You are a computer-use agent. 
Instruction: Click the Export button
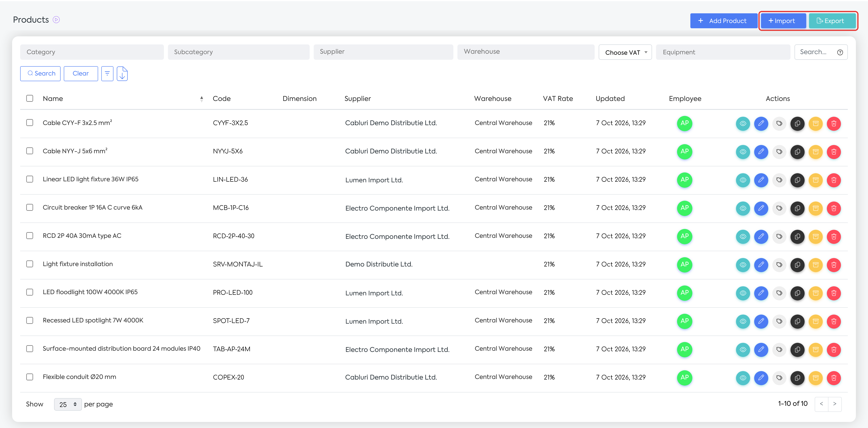[x=832, y=21]
